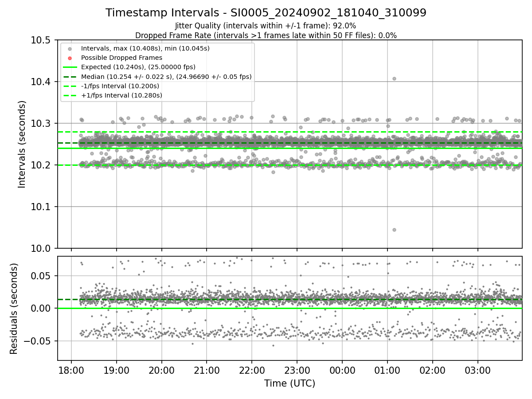The width and height of the screenshot is (532, 399).
Task: Select the Dropped Frame Rate subtitle line
Action: click(x=266, y=35)
